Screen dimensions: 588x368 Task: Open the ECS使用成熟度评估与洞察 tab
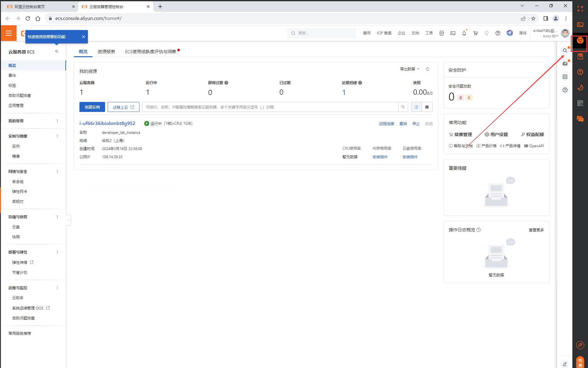(150, 52)
